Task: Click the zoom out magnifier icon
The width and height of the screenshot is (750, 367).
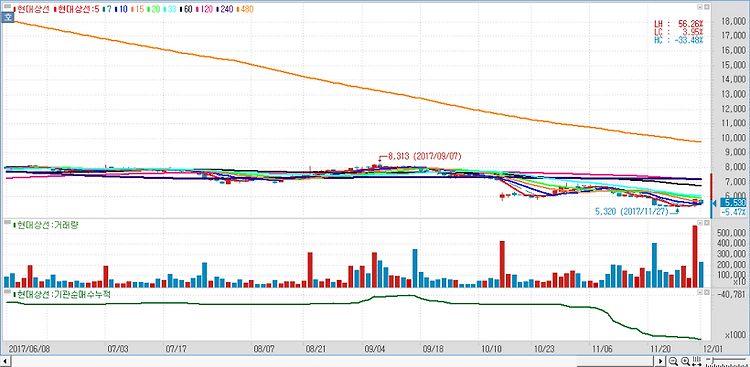Action: tap(673, 361)
